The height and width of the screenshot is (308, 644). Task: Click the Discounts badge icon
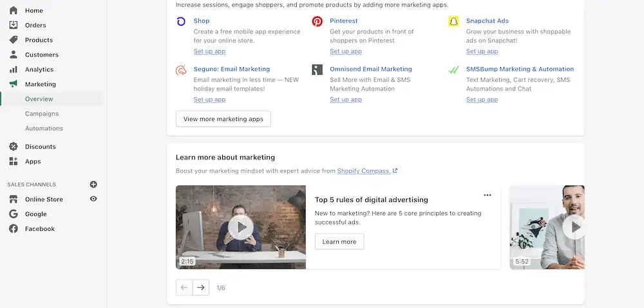(14, 147)
